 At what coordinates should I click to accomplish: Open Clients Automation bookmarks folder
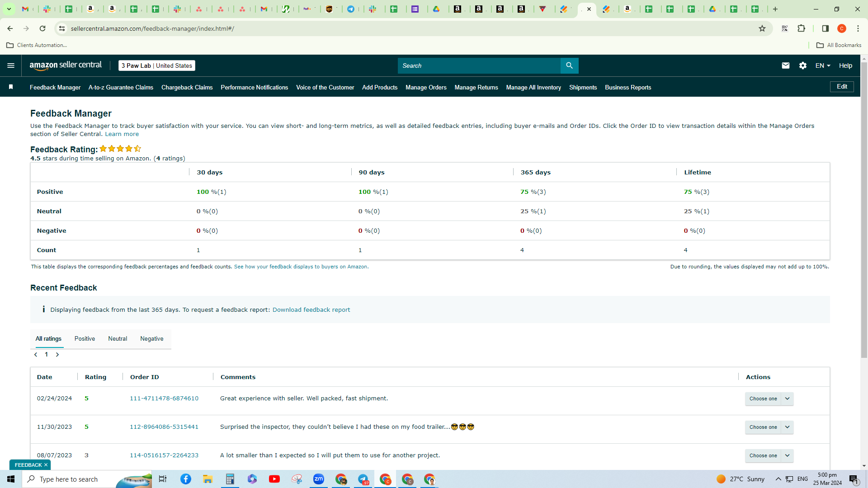tap(37, 45)
